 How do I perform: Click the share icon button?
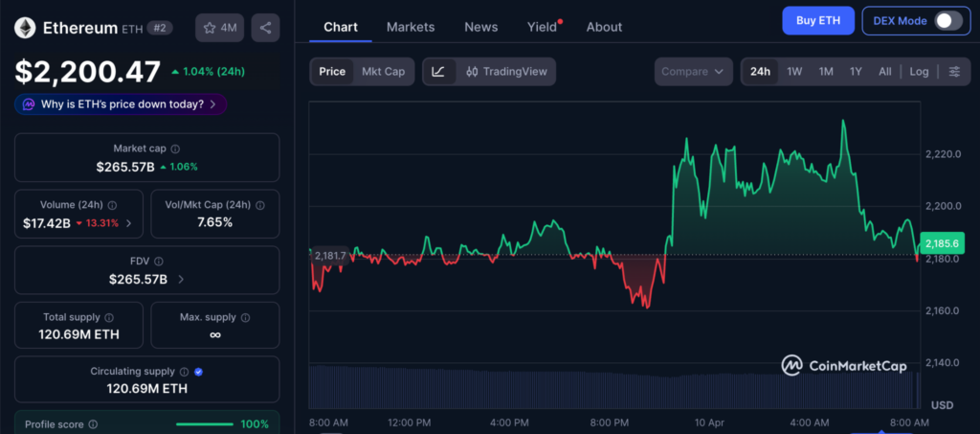(x=265, y=28)
